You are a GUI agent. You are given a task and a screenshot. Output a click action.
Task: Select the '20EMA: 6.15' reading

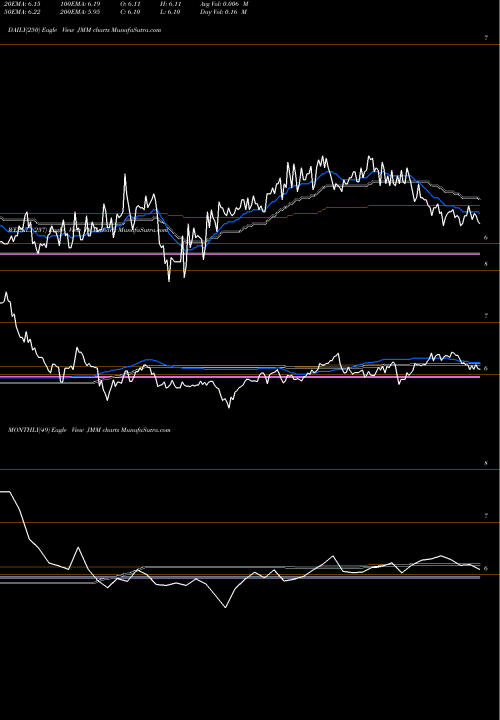[22, 4]
